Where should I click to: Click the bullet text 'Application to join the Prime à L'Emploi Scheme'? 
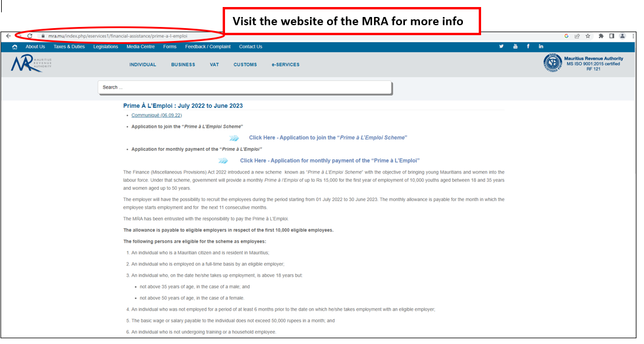click(x=187, y=127)
